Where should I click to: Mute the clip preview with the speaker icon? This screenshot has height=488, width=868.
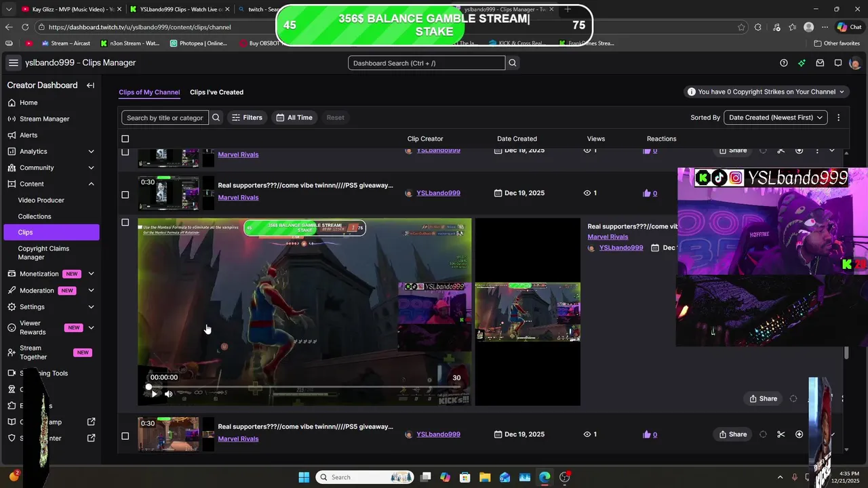click(168, 394)
